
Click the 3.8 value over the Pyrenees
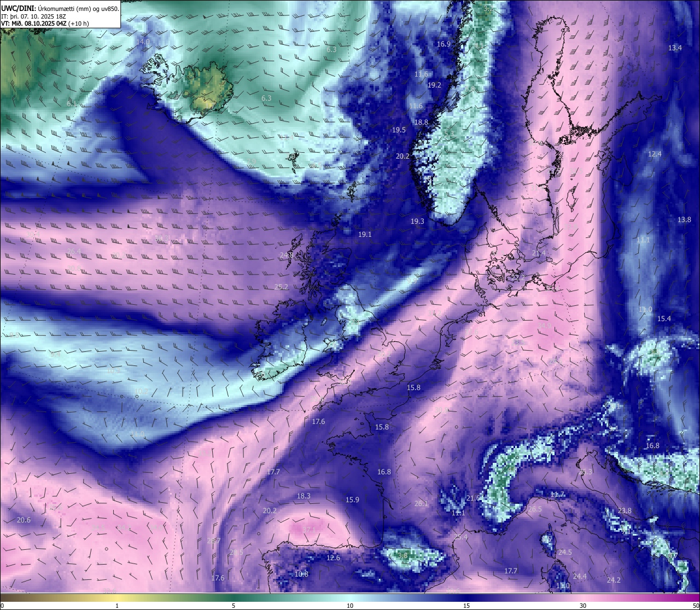click(x=402, y=555)
